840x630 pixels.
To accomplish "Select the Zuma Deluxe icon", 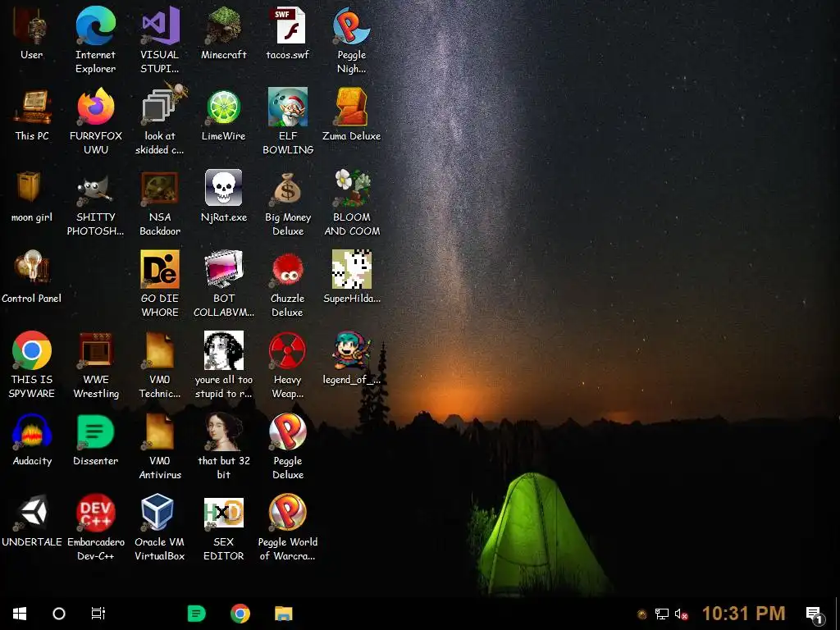I will coord(351,107).
